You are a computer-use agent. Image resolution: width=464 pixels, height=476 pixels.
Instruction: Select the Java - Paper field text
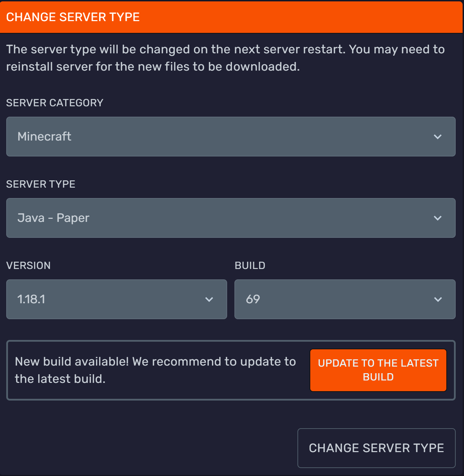pyautogui.click(x=53, y=218)
